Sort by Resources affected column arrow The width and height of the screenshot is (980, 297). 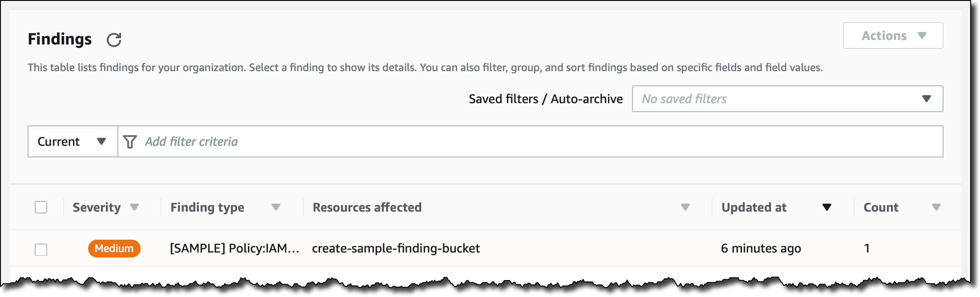tap(685, 207)
